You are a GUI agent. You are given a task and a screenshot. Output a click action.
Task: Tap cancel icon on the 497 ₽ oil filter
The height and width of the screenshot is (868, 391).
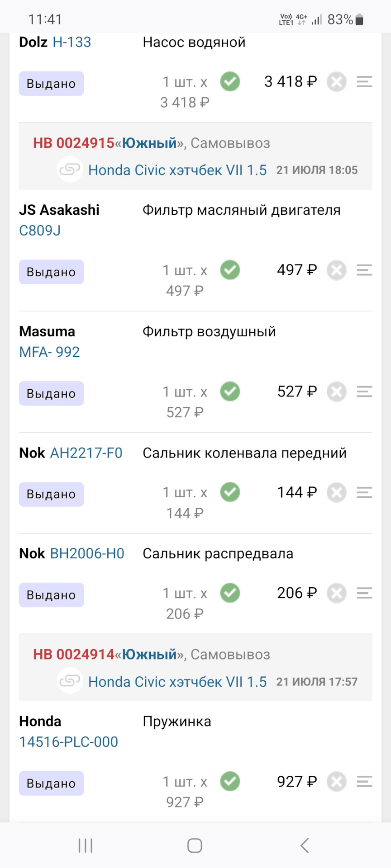tap(337, 270)
